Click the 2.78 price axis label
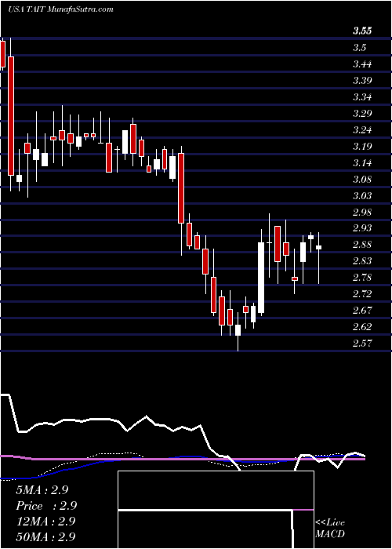This screenshot has height=549, width=392. coord(362,278)
